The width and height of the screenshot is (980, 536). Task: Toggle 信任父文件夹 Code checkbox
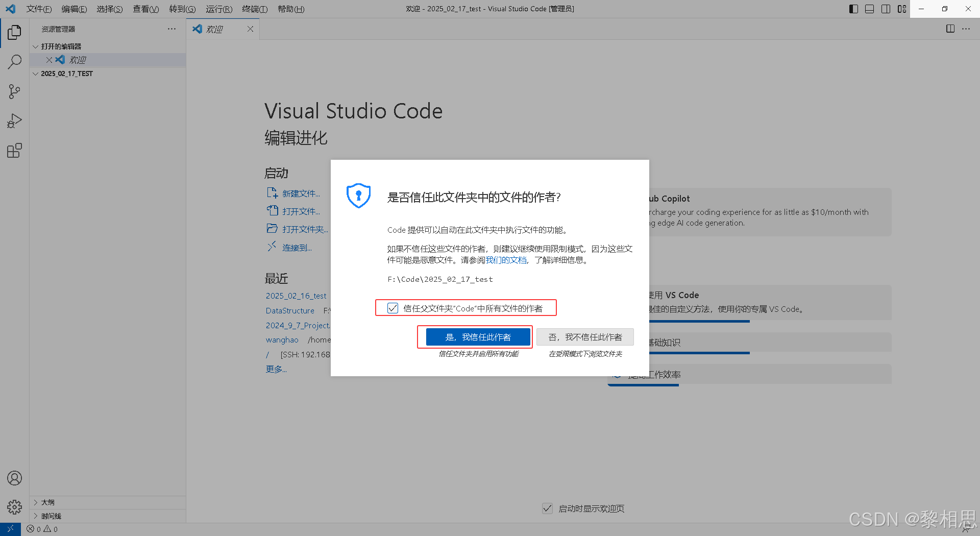393,308
